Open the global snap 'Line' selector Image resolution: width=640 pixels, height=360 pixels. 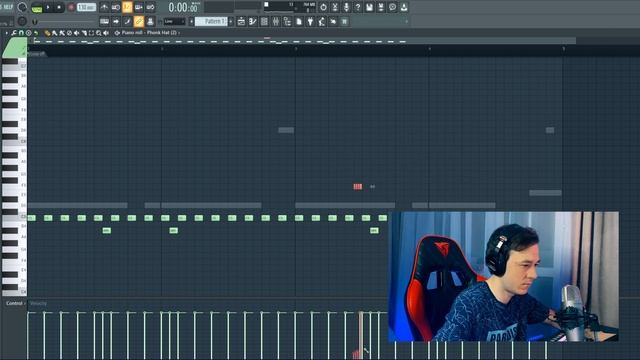click(x=174, y=21)
